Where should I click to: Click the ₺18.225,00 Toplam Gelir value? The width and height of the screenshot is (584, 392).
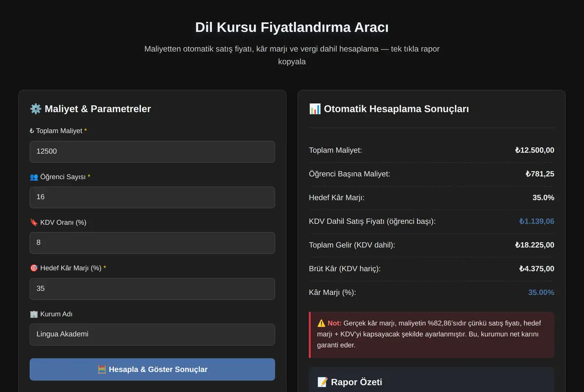[534, 245]
